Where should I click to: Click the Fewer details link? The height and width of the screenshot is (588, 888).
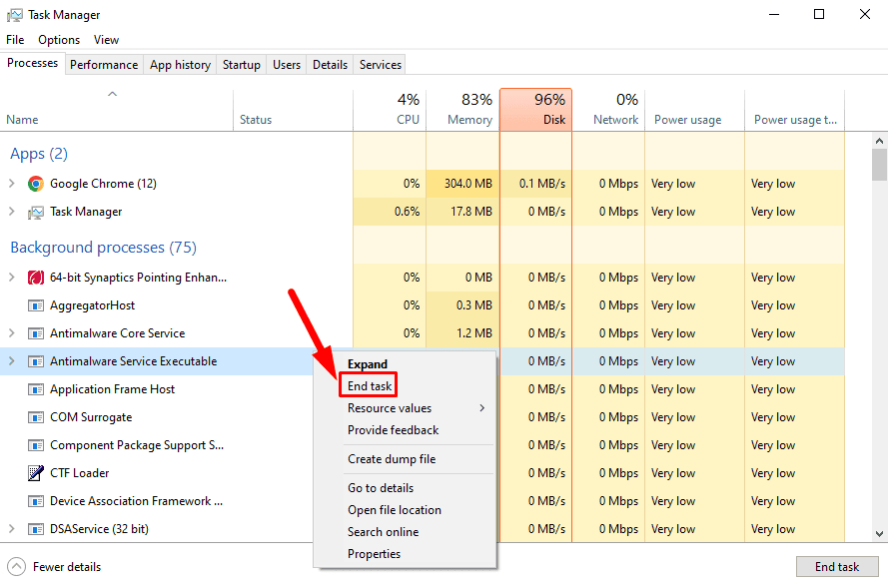[x=67, y=566]
